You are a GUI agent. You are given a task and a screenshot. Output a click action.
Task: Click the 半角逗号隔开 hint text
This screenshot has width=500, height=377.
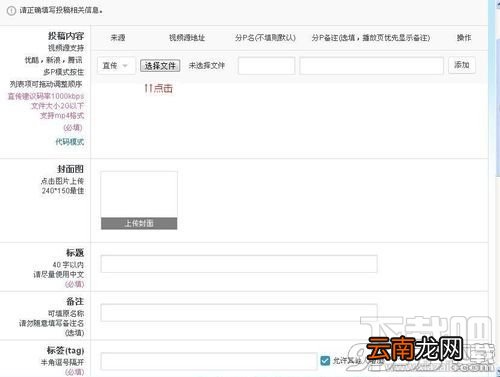62,362
